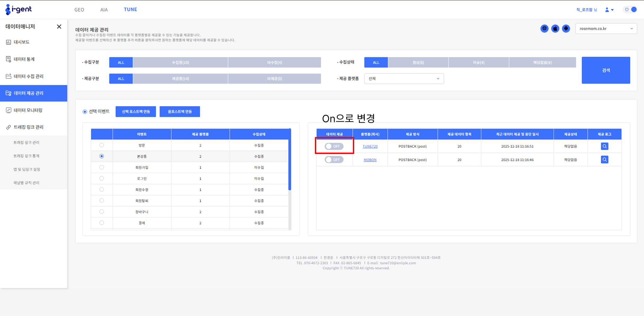The width and height of the screenshot is (644, 316).
Task: Filter 수집상태 by ALL
Action: point(376,63)
